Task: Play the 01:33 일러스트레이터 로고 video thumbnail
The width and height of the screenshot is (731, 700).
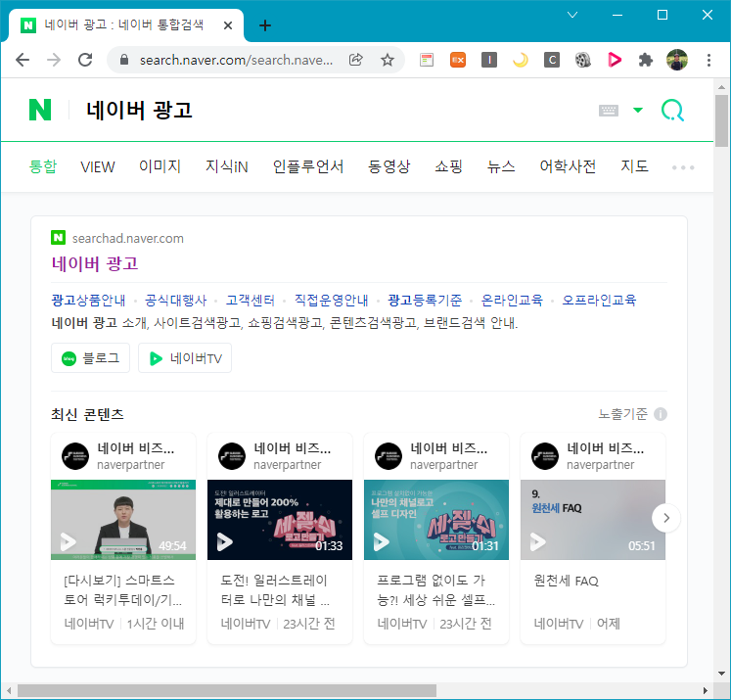Action: [x=280, y=520]
